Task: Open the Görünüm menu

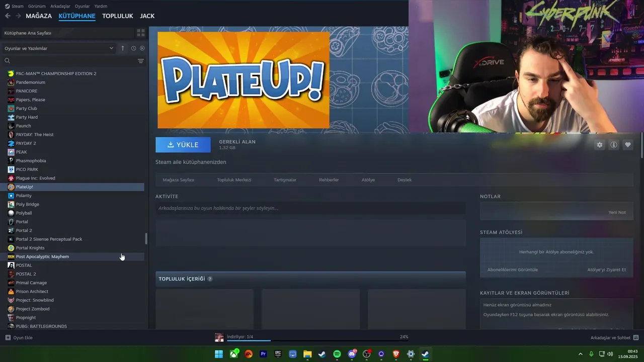Action: (x=37, y=6)
